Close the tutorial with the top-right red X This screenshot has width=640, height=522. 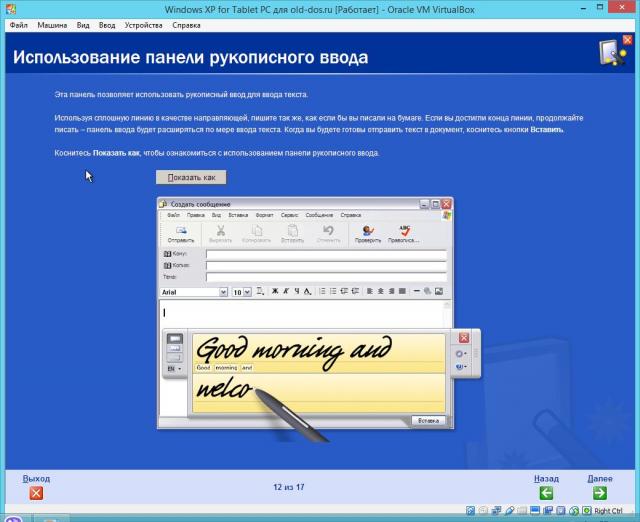pos(627,40)
